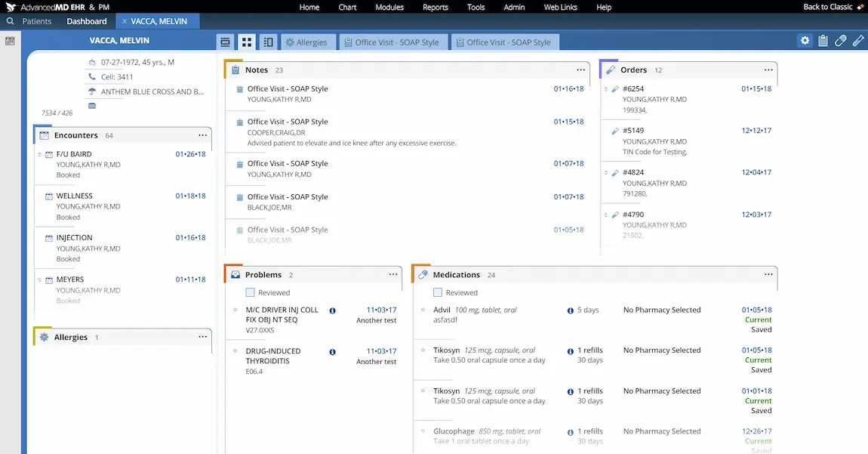Click the info icon next to Advil
Screen dimensions: 868x454
tap(571, 309)
